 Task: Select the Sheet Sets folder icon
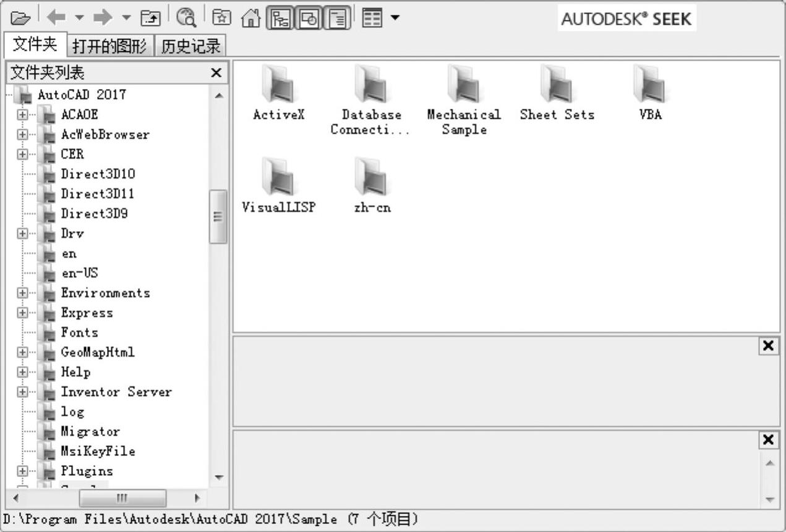(x=557, y=84)
